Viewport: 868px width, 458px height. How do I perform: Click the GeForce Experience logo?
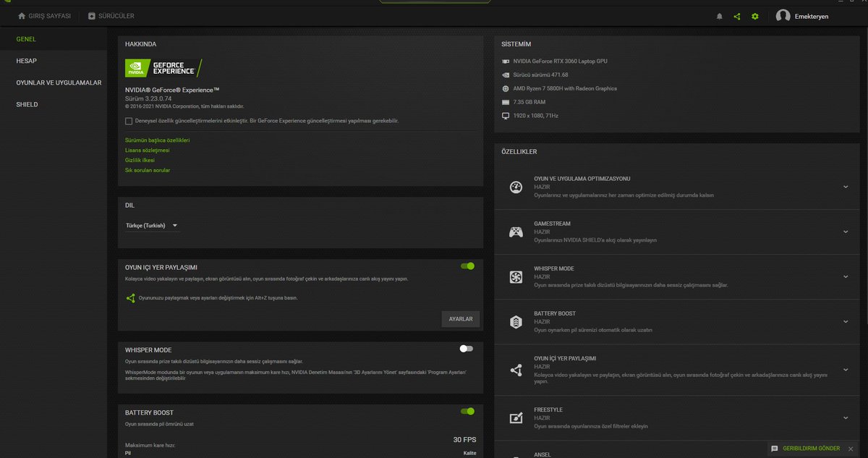163,68
